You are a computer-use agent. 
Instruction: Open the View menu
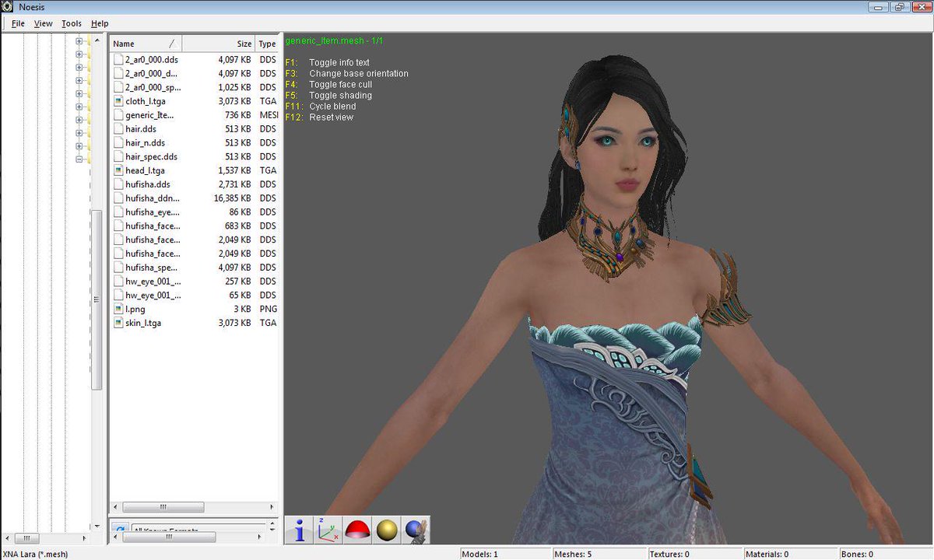43,23
